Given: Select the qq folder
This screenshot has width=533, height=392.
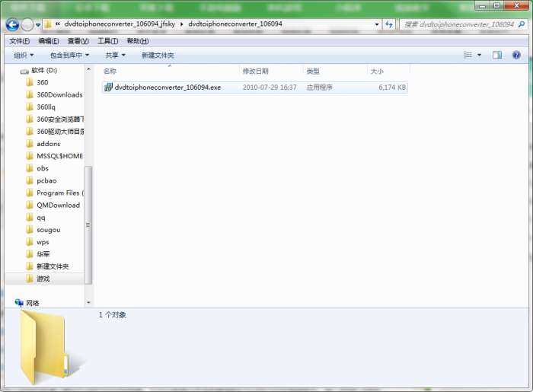Looking at the screenshot, I should point(41,218).
